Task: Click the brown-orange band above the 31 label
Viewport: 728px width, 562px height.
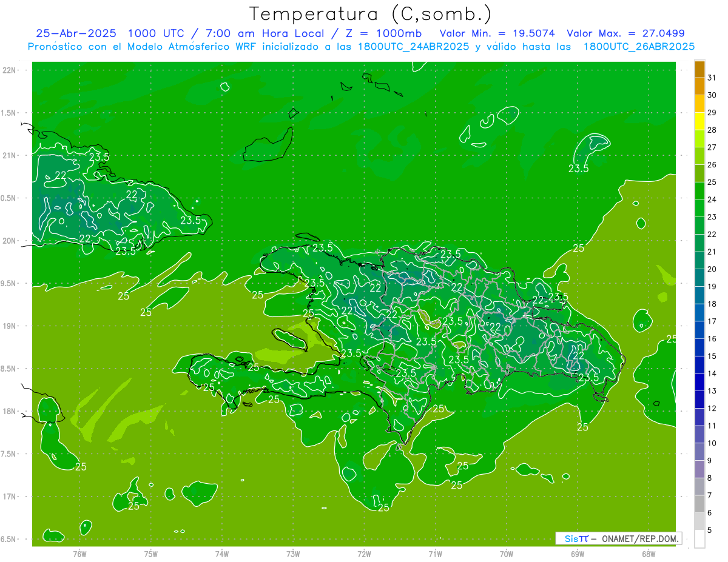Action: [x=699, y=70]
